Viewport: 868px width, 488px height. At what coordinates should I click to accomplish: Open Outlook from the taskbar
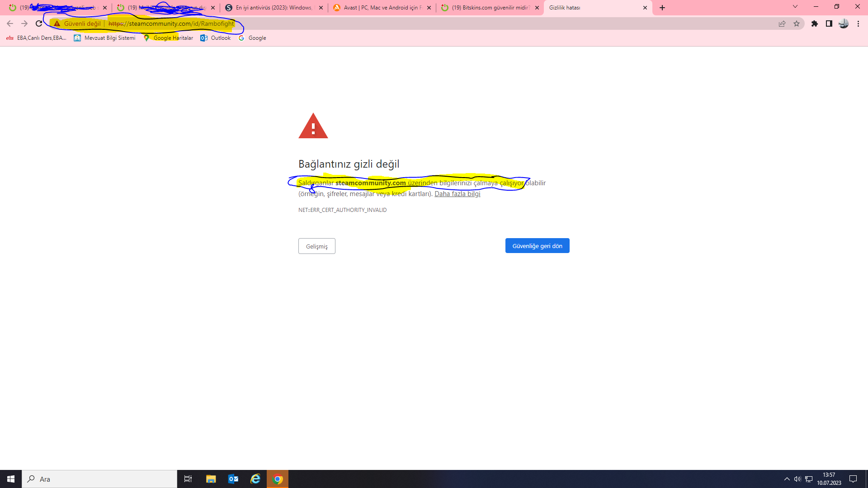(233, 479)
